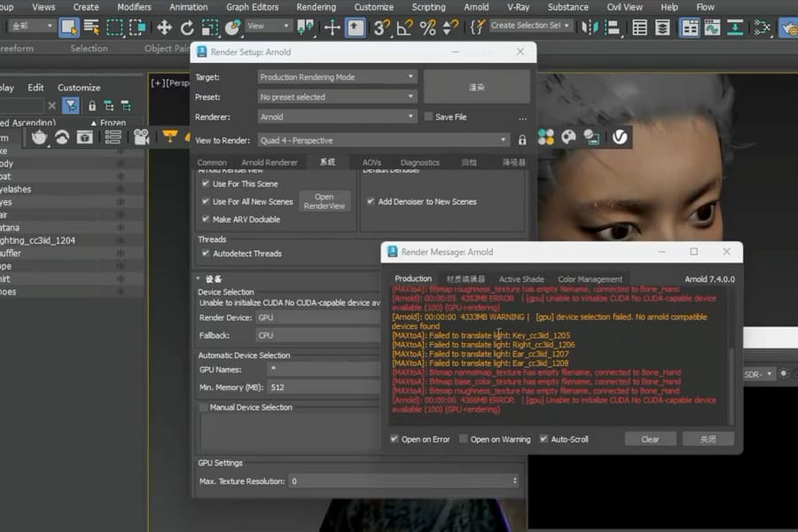Toggle Use Pivot Point Center
This screenshot has height=532, width=798.
305,27
